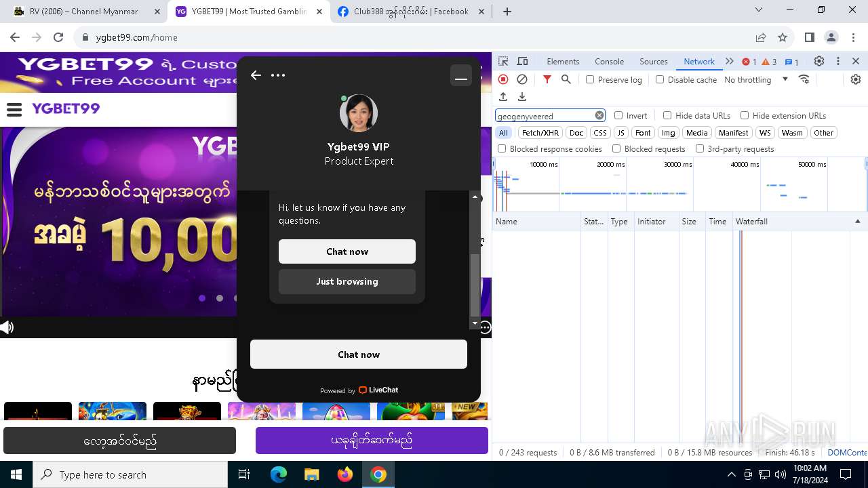This screenshot has height=488, width=868.
Task: Switch to Club388 Facebook browser tab
Action: [x=411, y=12]
